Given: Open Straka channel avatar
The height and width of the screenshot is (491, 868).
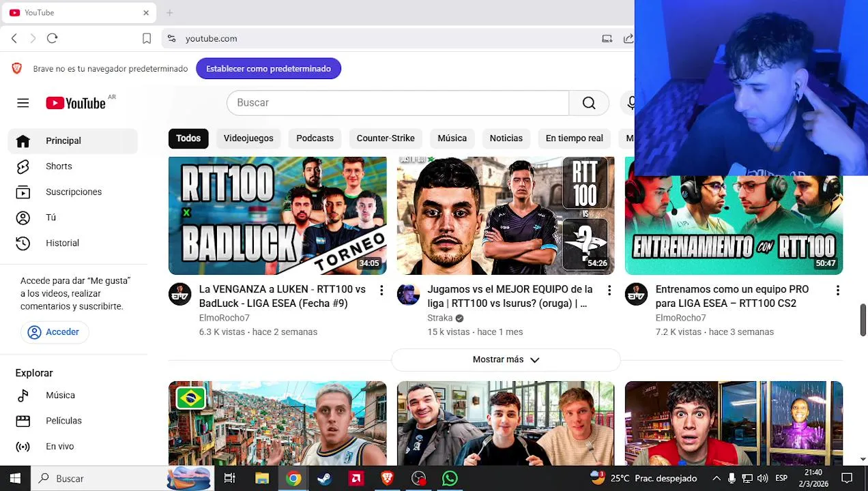Looking at the screenshot, I should tap(408, 294).
